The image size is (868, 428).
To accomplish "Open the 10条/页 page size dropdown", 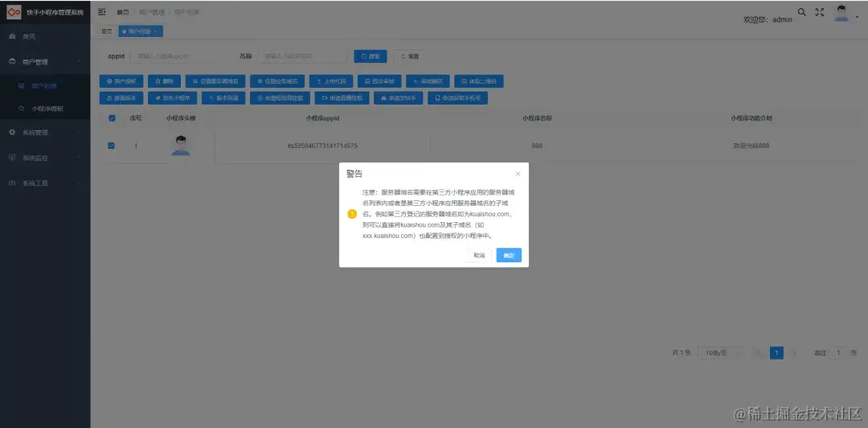I will pyautogui.click(x=719, y=352).
